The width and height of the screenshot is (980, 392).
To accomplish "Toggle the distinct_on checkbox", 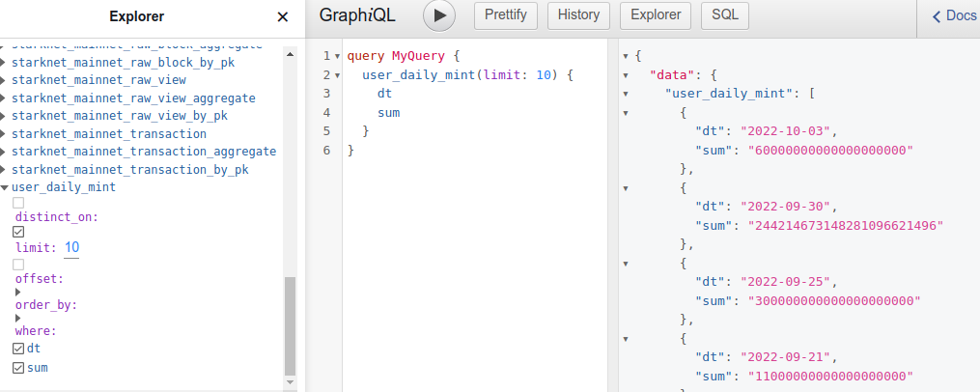I will tap(18, 203).
